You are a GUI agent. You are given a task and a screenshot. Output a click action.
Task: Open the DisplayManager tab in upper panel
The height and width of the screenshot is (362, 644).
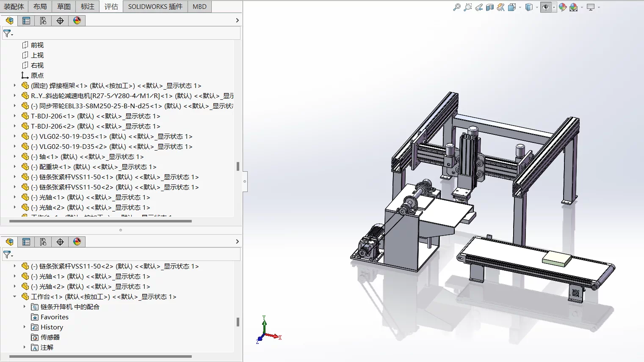click(x=77, y=21)
